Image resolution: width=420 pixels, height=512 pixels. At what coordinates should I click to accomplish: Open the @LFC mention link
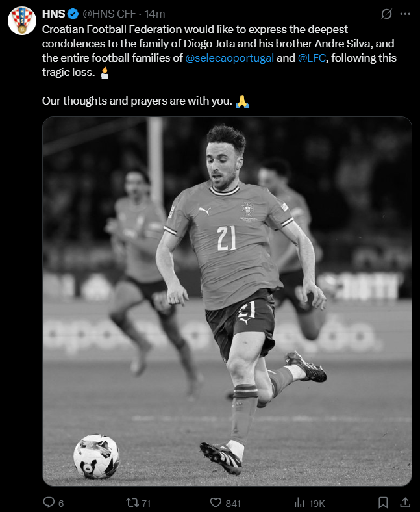click(312, 58)
